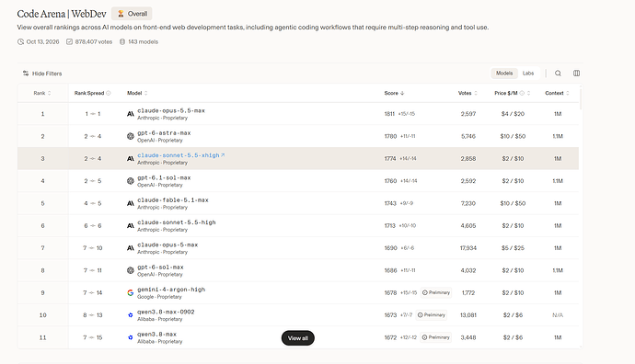Select model name gpt-6.1-sol-max
Screen dimensions: 635x364
[x=164, y=177]
